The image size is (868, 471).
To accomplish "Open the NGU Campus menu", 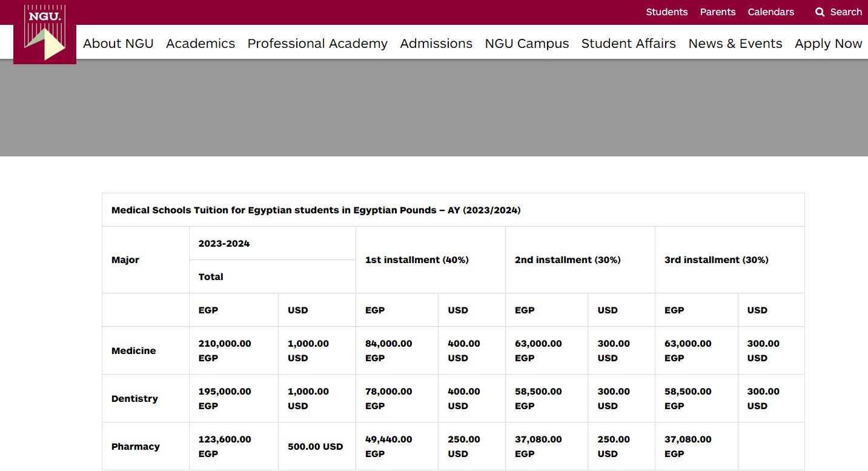I will click(x=527, y=44).
